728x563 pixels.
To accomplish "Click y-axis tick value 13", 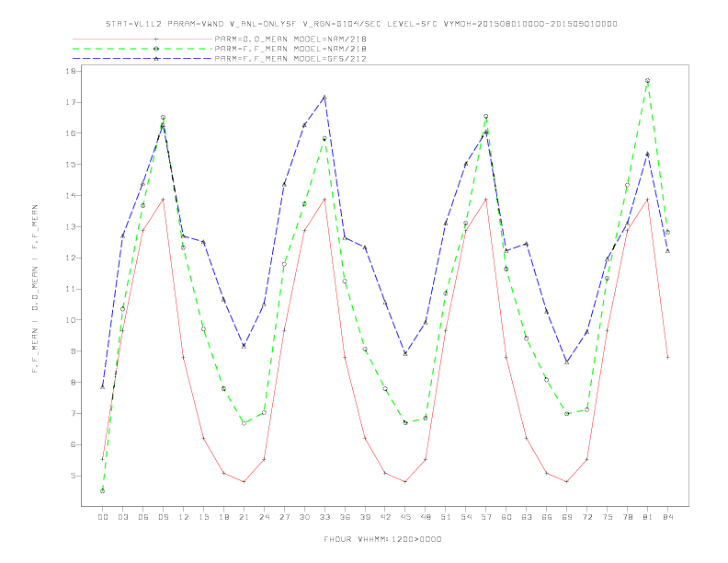I will 71,226.
